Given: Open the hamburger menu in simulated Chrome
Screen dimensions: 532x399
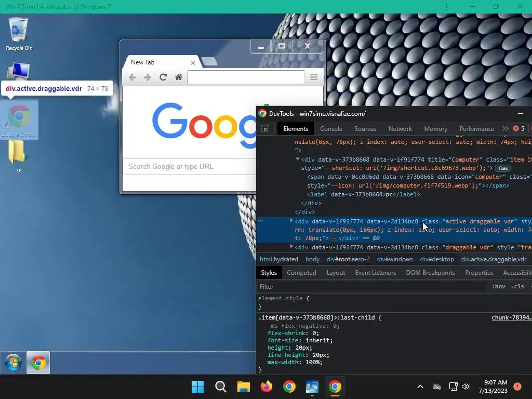Looking at the screenshot, I should tap(314, 77).
